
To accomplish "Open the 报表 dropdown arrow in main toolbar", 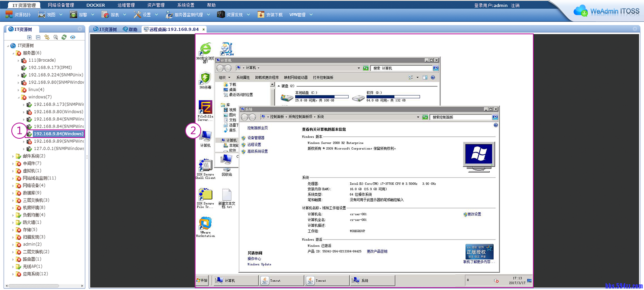I will click(x=124, y=15).
